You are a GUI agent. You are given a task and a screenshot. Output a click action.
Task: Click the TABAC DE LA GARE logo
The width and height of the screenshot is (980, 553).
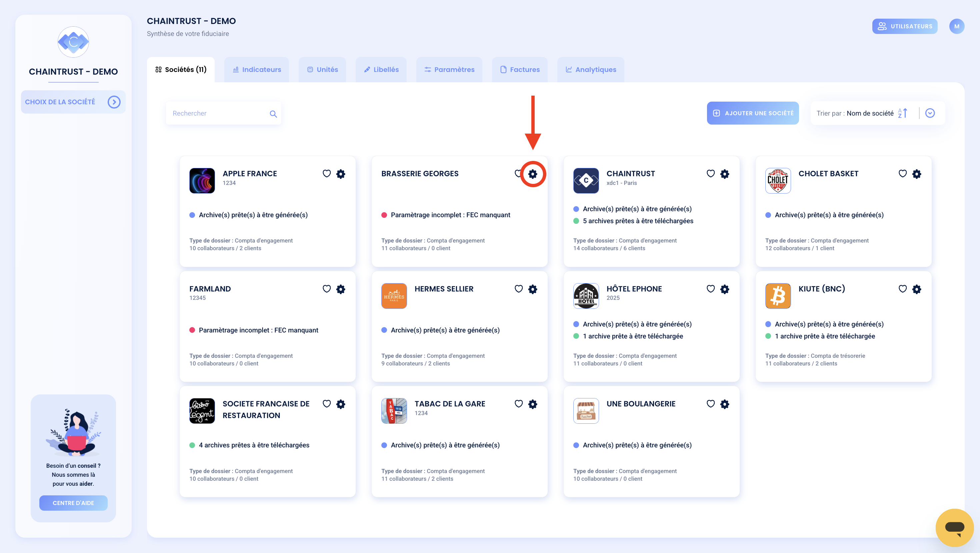[394, 411]
